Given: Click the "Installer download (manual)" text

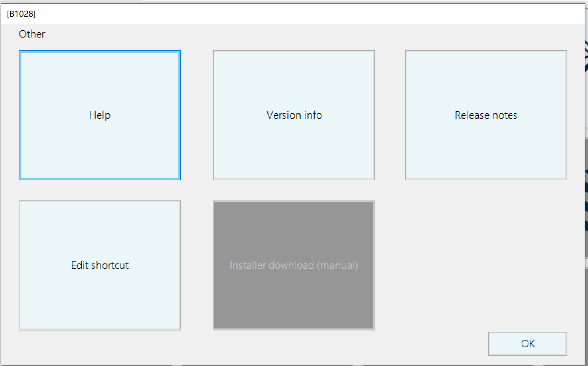Looking at the screenshot, I should coord(294,265).
